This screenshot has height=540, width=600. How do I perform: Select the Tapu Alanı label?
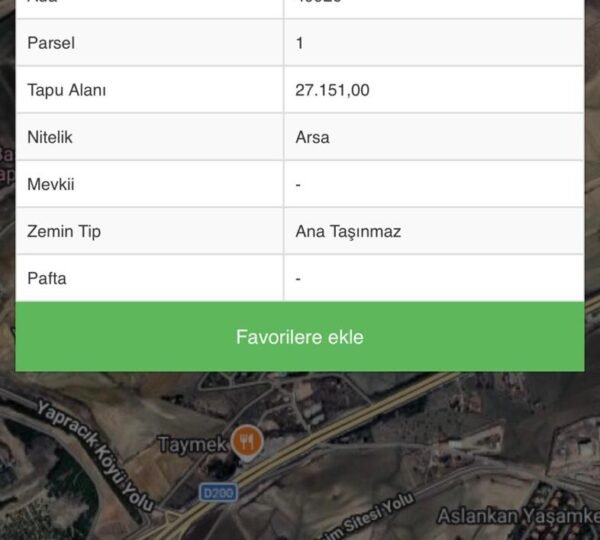[x=67, y=90]
